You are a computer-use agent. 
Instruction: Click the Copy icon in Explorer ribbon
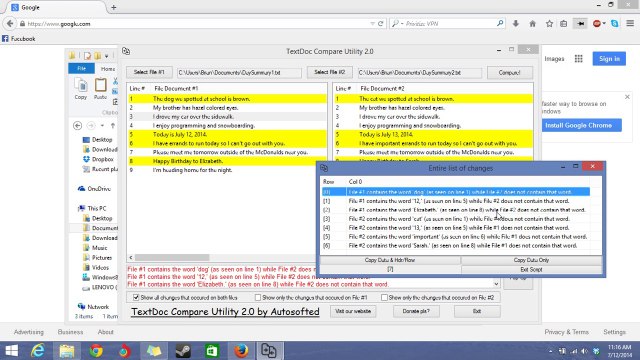coord(81,89)
